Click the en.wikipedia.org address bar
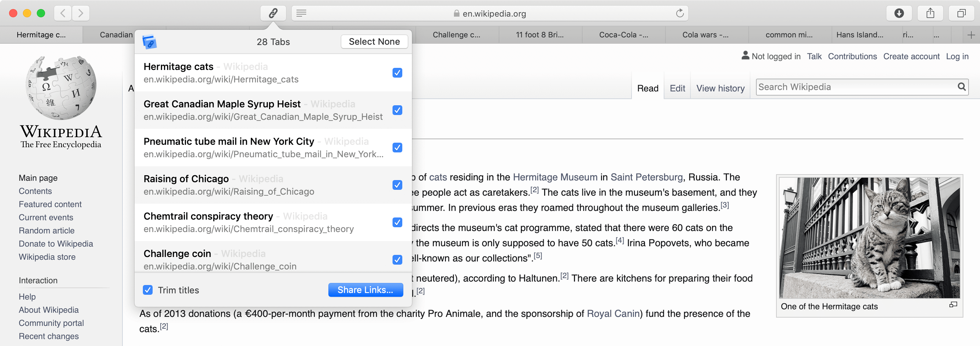 coord(490,13)
